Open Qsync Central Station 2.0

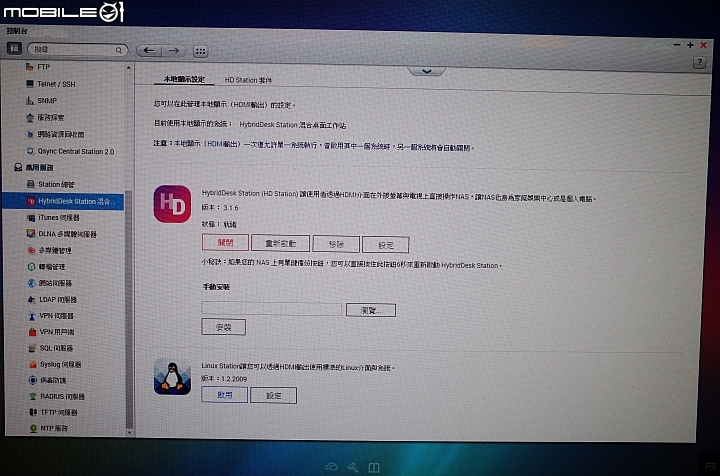pos(70,151)
